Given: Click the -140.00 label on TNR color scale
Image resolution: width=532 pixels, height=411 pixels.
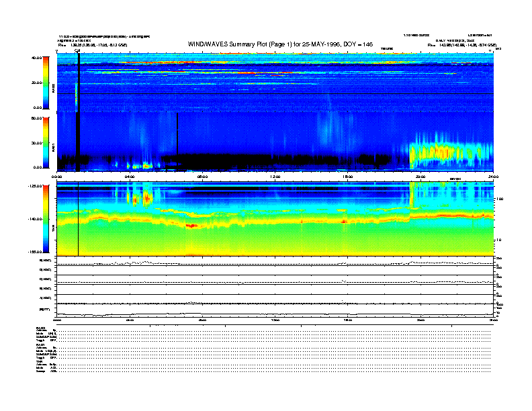Looking at the screenshot, I should [36, 219].
